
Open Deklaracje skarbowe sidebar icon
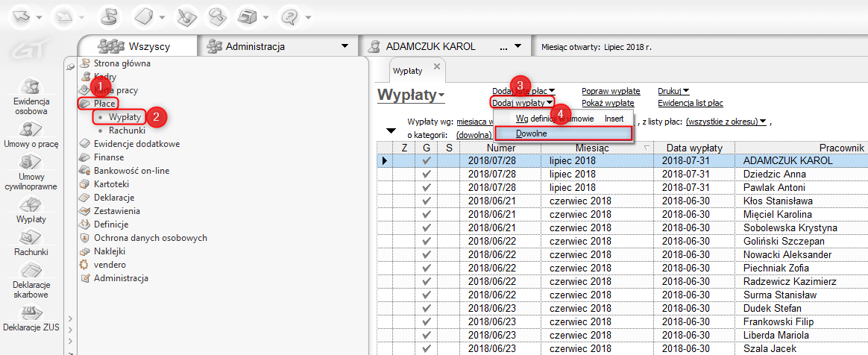tap(31, 280)
